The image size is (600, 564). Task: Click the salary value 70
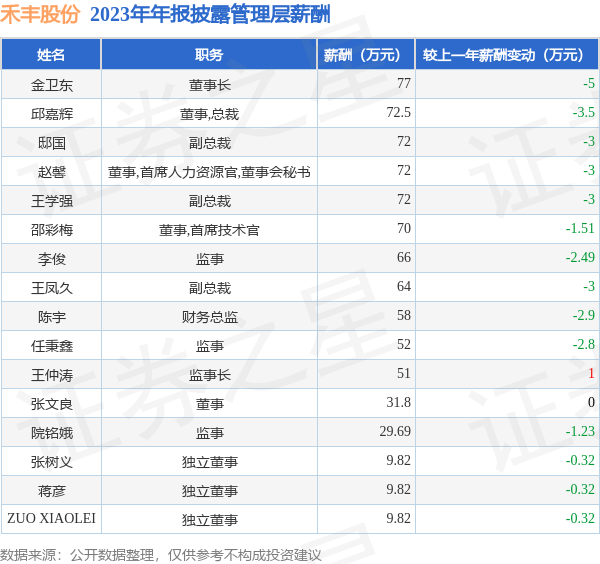coord(404,228)
